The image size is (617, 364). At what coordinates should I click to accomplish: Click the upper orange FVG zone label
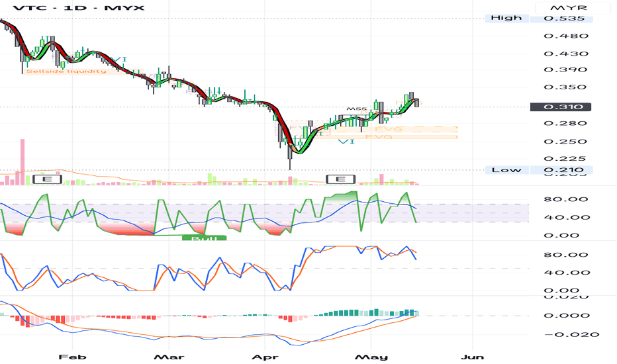tap(389, 129)
